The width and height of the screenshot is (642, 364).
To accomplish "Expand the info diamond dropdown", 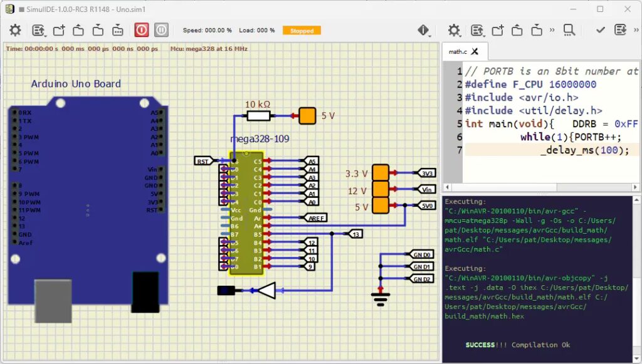I will (x=424, y=30).
